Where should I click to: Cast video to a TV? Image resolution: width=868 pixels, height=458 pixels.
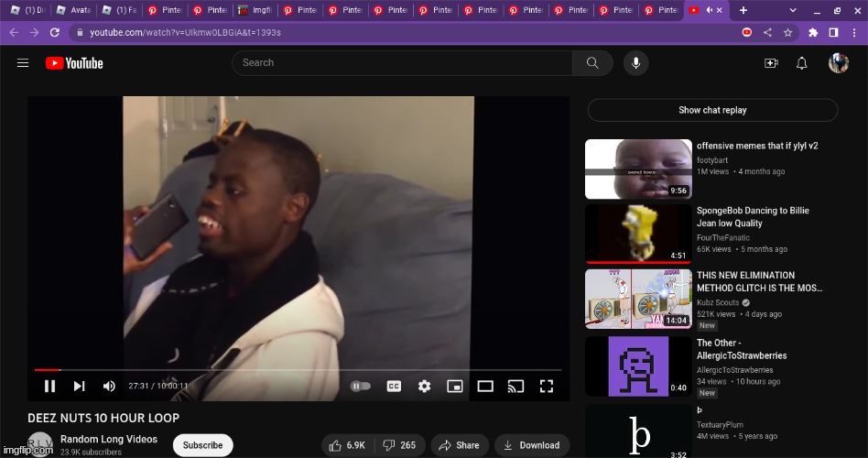[x=515, y=386]
